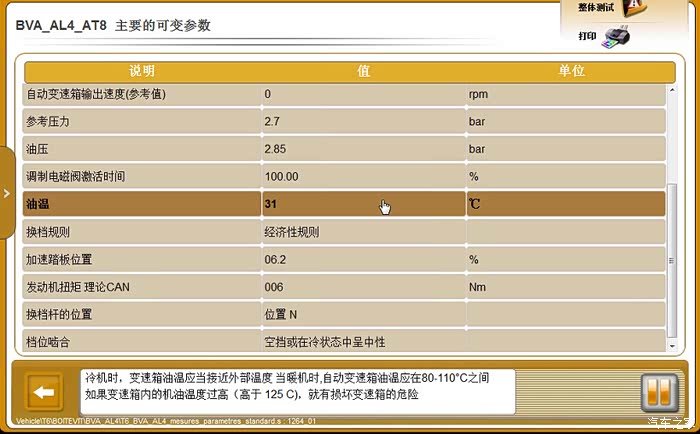
Task: Expand the left side panel arrow
Action: 6,193
